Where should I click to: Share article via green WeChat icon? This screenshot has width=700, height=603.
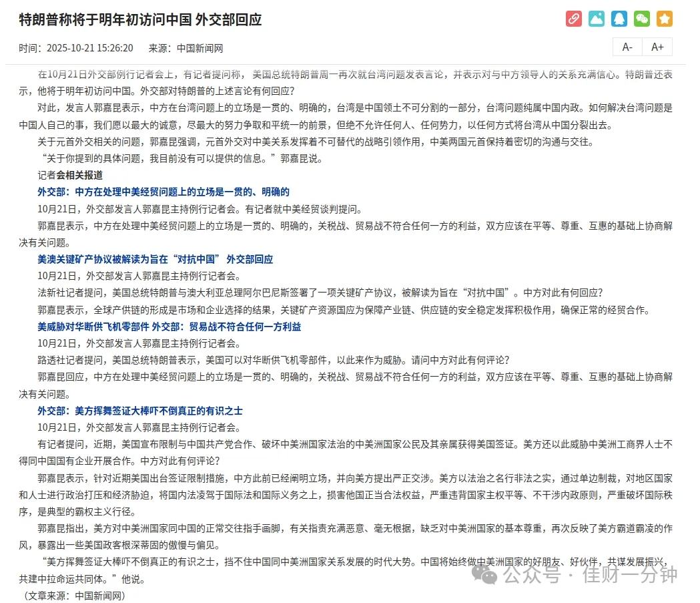(642, 19)
